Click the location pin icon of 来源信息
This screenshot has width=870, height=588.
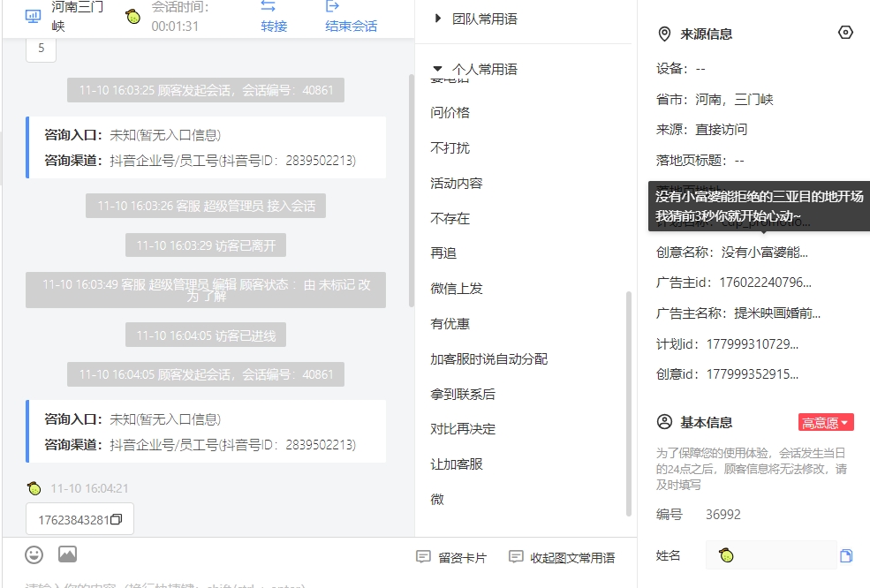664,34
